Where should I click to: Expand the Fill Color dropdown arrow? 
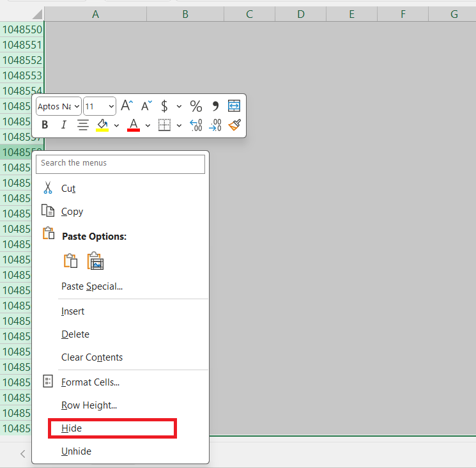(116, 125)
